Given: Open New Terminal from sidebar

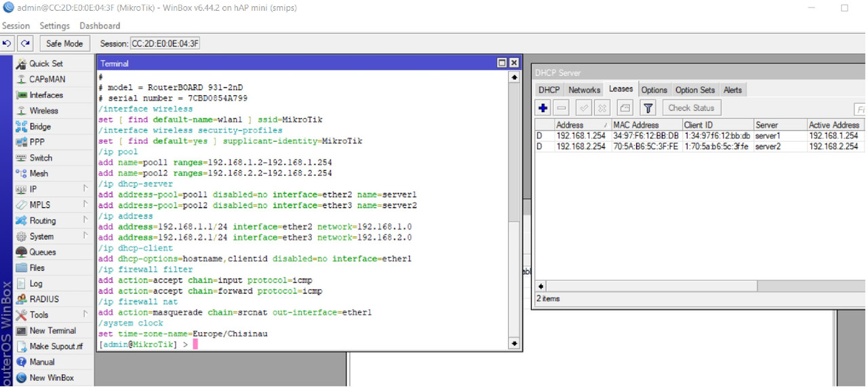Looking at the screenshot, I should (53, 331).
